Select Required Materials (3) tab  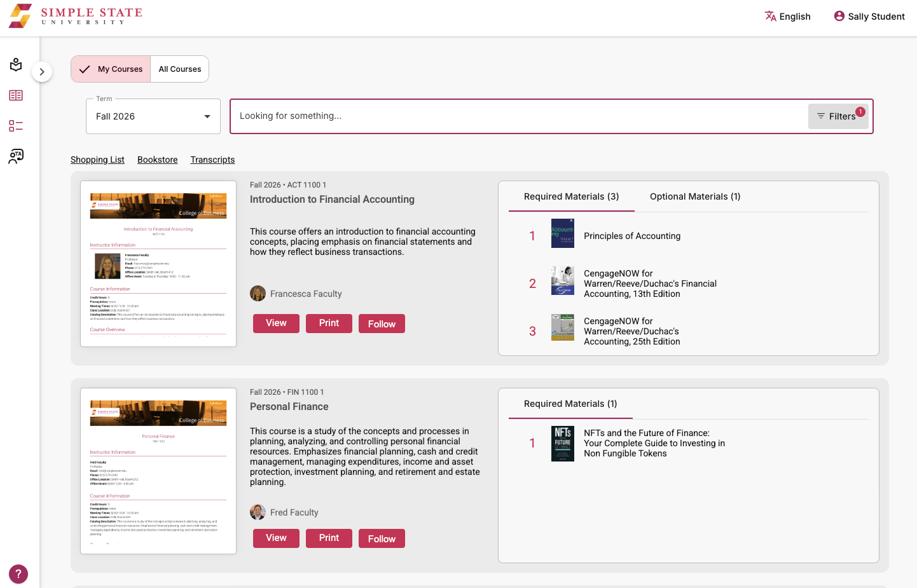pyautogui.click(x=572, y=196)
